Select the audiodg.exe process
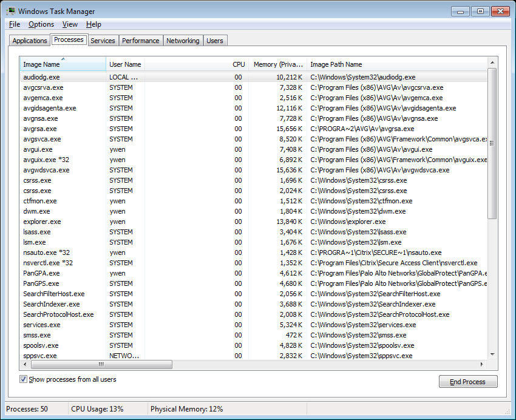This screenshot has width=516, height=420. [253, 77]
